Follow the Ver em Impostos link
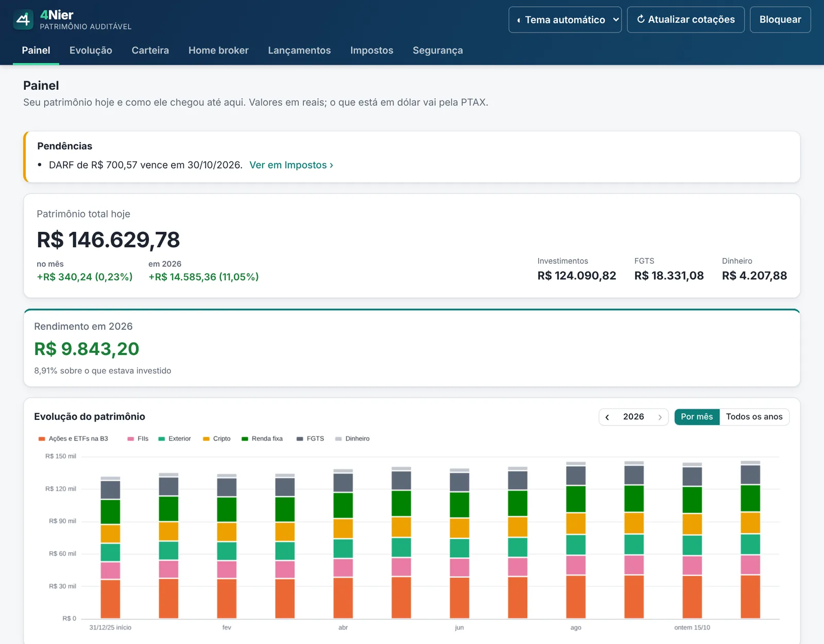Viewport: 824px width, 644px height. (x=291, y=165)
